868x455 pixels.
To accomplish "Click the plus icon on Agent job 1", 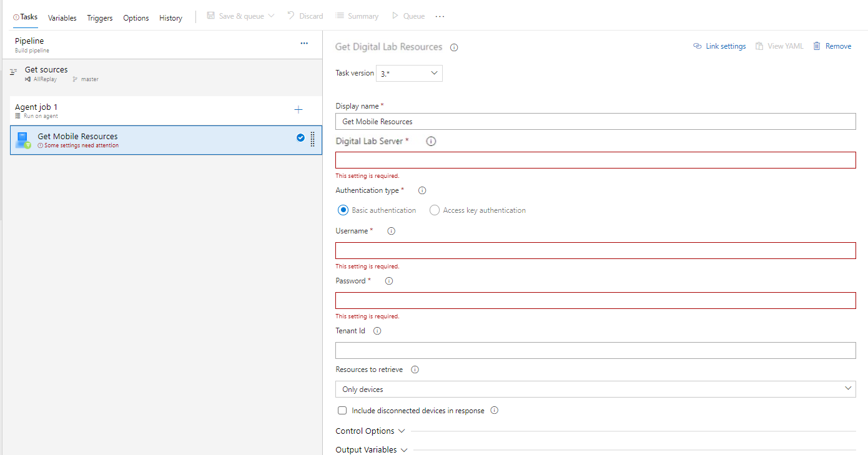I will click(x=298, y=110).
